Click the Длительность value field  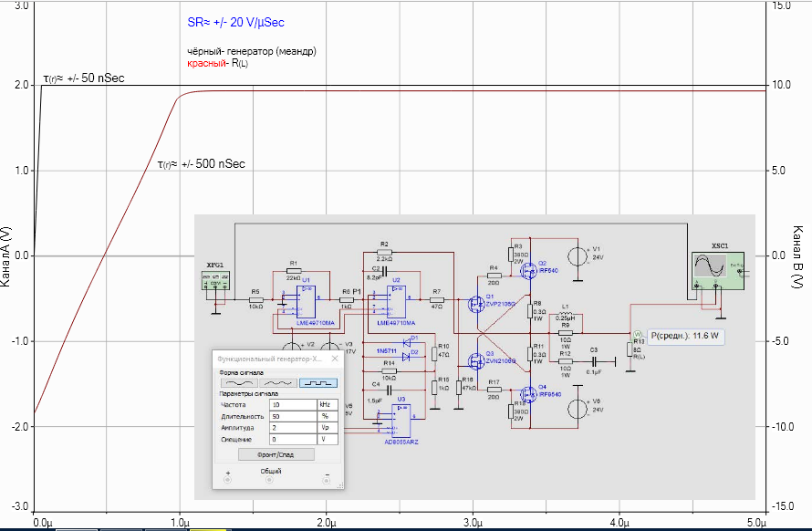[293, 416]
